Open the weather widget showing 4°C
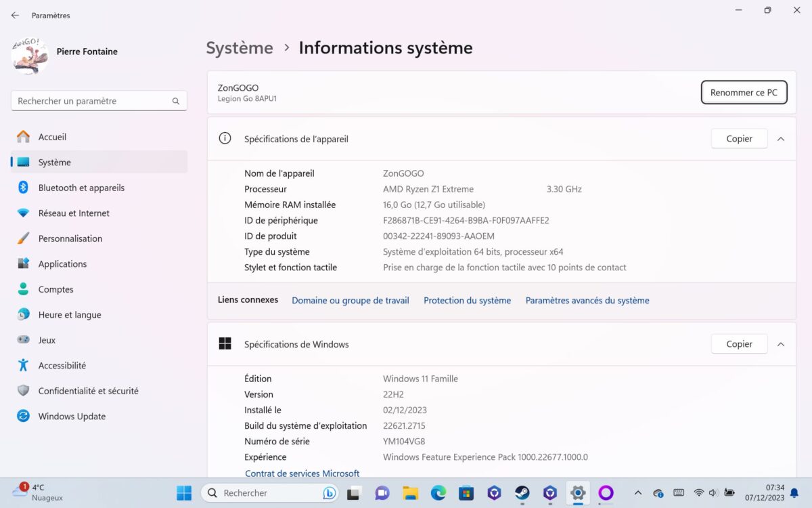Screen dimensions: 812x508 (x=37, y=492)
